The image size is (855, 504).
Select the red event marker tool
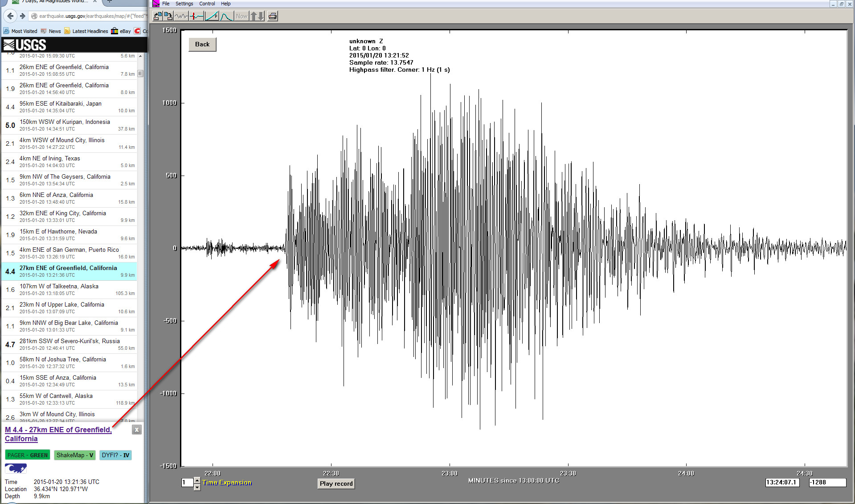[196, 16]
